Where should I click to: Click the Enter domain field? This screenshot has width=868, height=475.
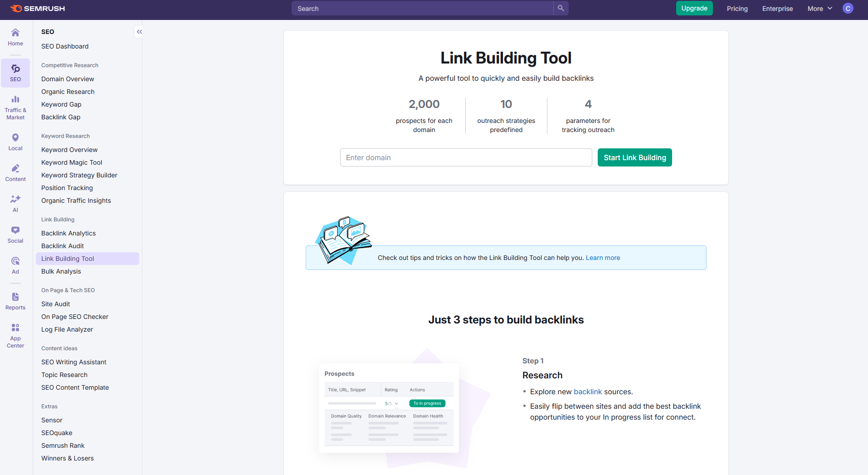(466, 157)
